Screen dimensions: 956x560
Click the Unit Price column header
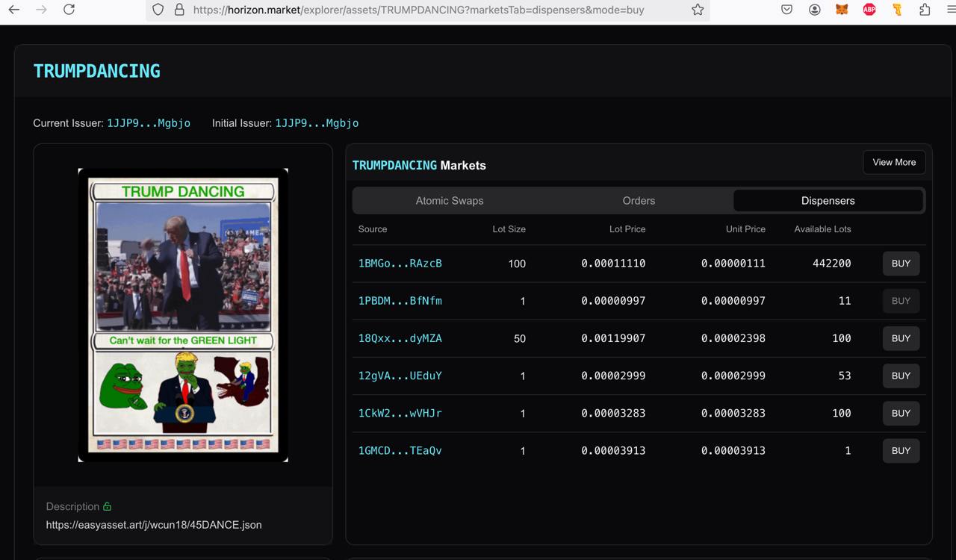[x=745, y=229]
